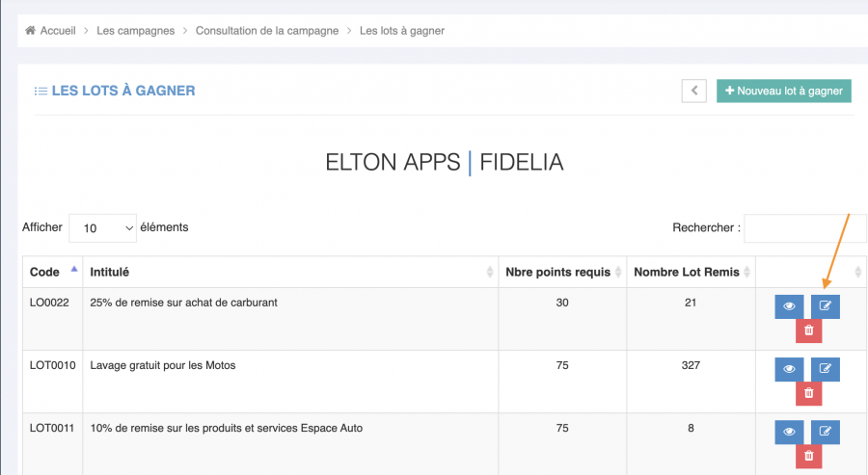Sort table by Code column
868x475 pixels.
tap(51, 272)
